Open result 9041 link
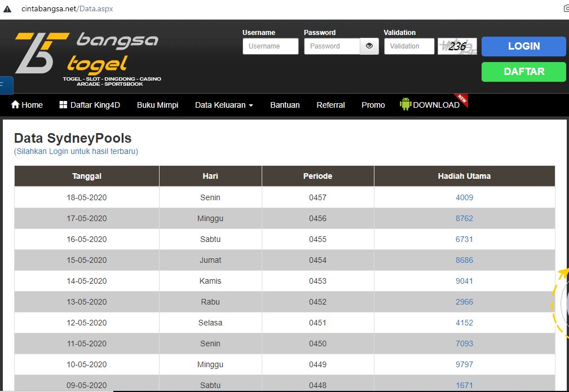Viewport: 569px width, 392px height. 464,281
